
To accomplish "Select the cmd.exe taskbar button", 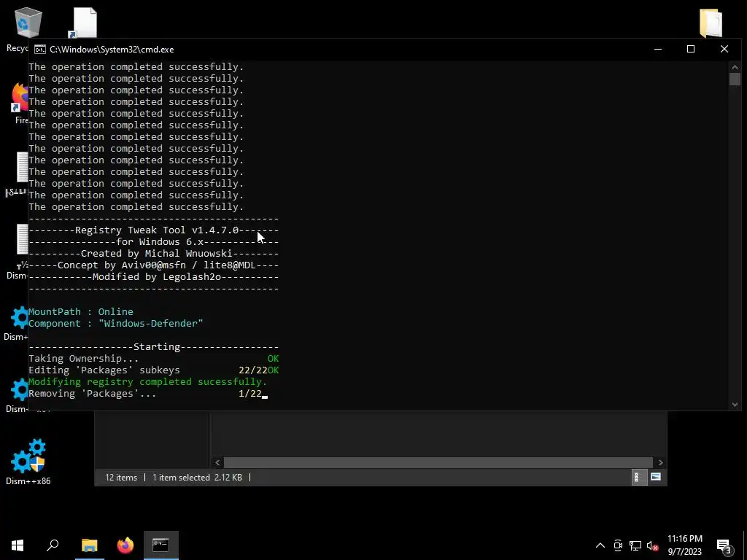I will click(160, 545).
